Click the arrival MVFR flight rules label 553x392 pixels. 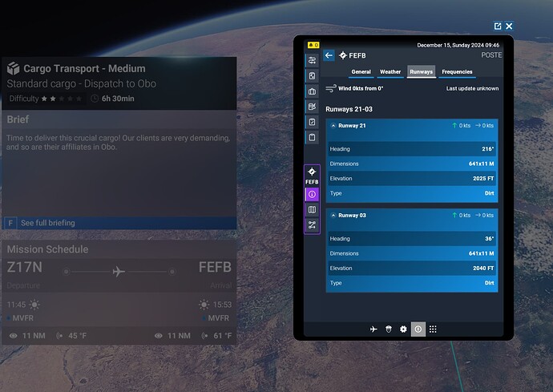click(218, 318)
